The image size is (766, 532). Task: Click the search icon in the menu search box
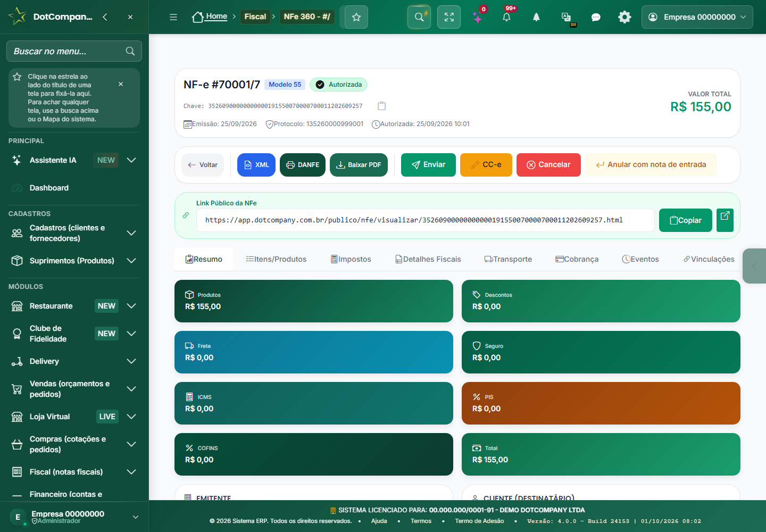[x=130, y=51]
